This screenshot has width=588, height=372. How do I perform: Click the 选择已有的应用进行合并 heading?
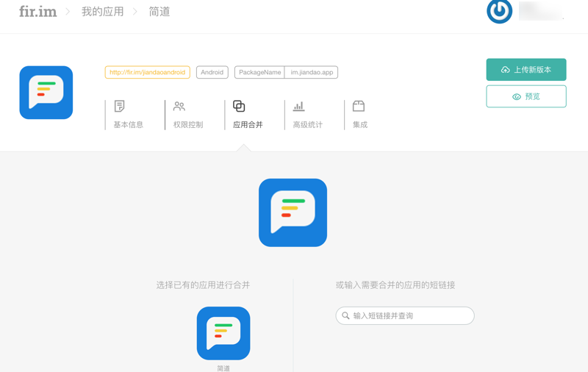click(203, 285)
